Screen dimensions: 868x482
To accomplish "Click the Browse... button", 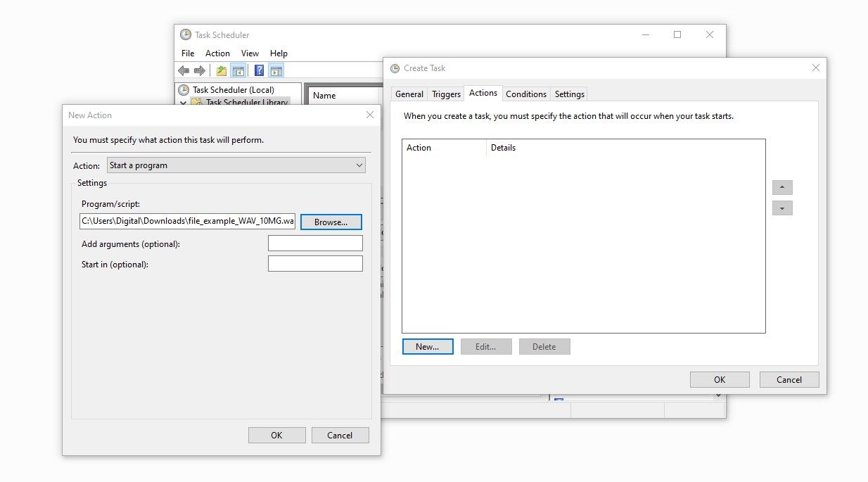I will [331, 222].
